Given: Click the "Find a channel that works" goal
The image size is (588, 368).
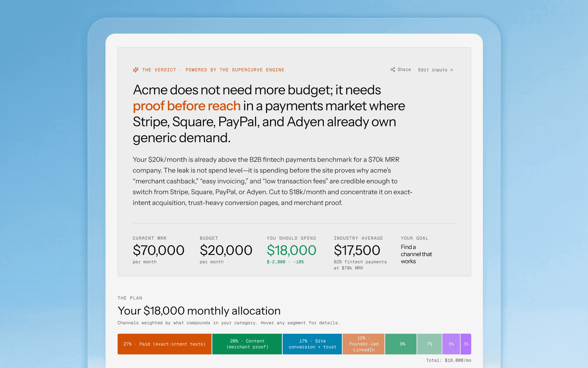Looking at the screenshot, I should [416, 254].
